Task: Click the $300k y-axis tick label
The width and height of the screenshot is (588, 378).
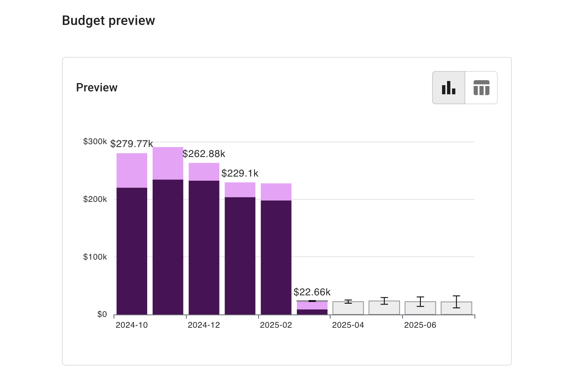Action: 94,141
